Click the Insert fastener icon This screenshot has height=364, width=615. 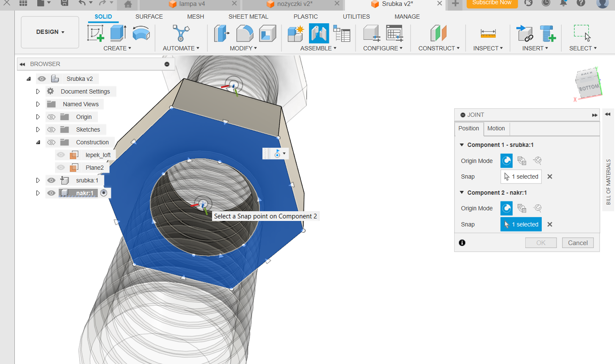coord(548,33)
